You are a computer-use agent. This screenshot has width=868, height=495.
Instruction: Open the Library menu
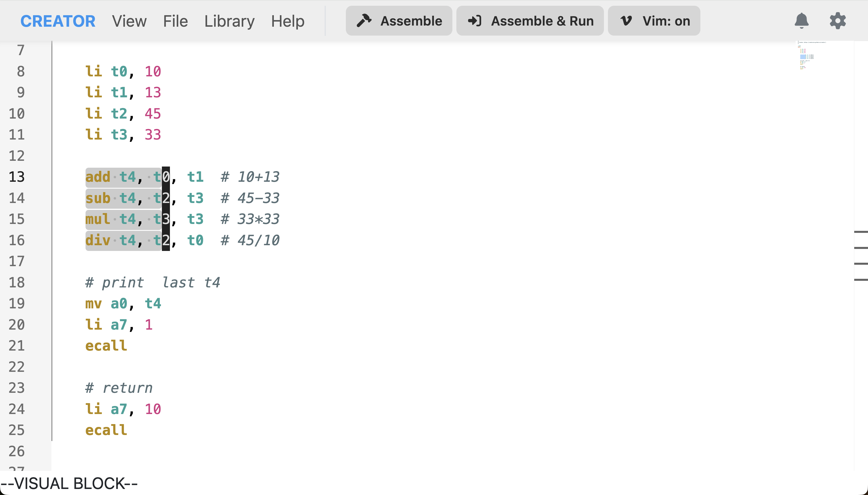[229, 21]
